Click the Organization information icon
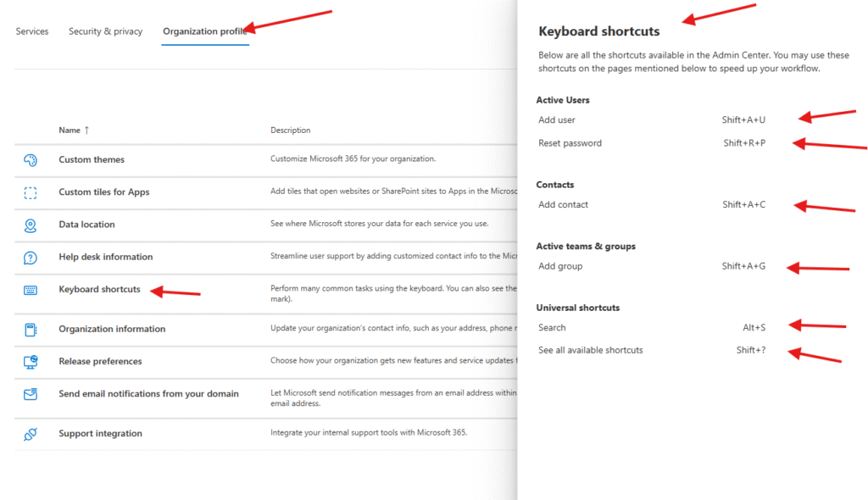The height and width of the screenshot is (500, 868). click(31, 330)
